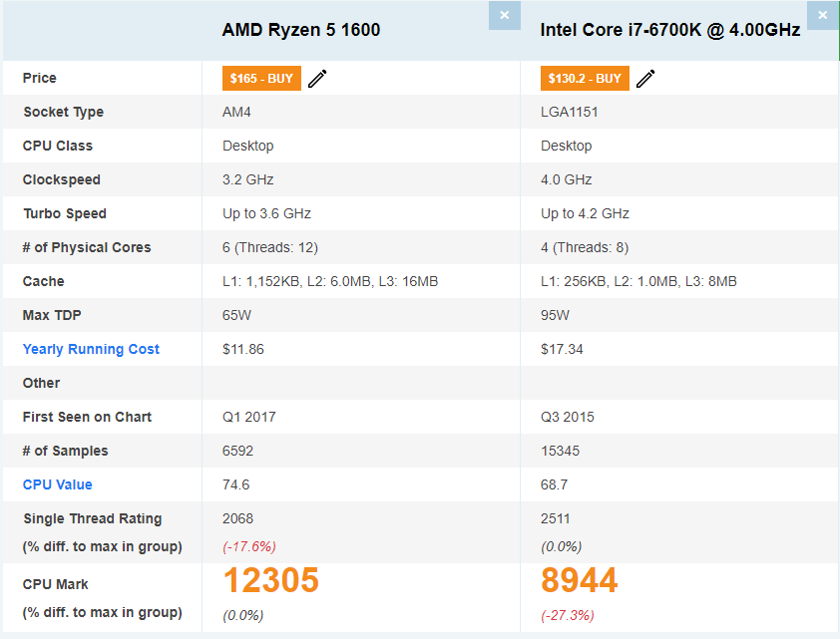Select the 68.7 CPU value
Screen dimensions: 840x639
[x=554, y=484]
